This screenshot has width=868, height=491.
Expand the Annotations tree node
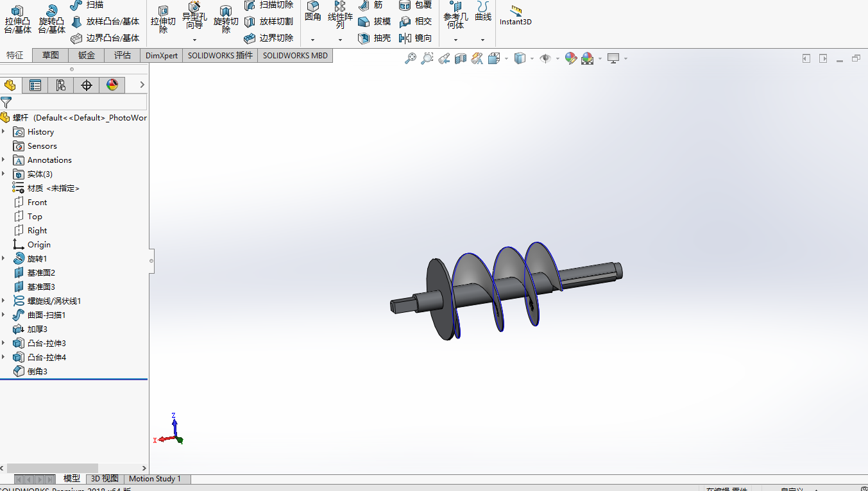(3, 160)
